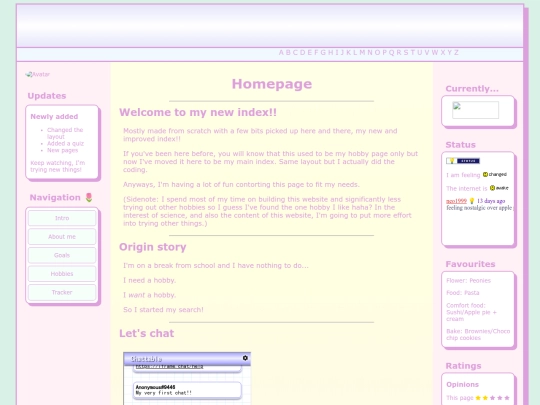The width and height of the screenshot is (540, 405).
Task: Open letter V in the alphabet index
Action: click(x=427, y=52)
